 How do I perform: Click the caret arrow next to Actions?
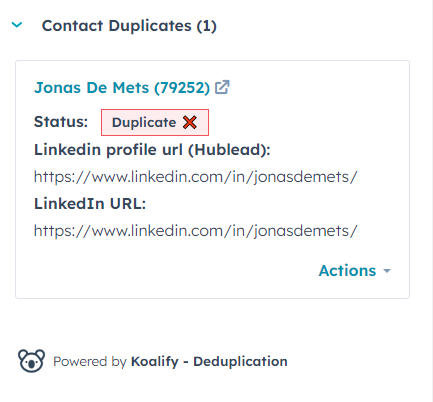click(387, 271)
